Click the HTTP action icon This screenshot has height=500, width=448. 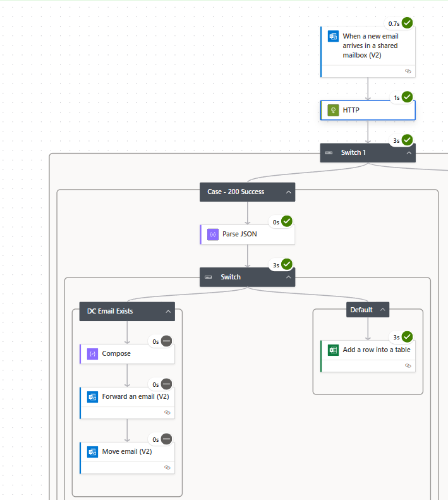point(333,111)
